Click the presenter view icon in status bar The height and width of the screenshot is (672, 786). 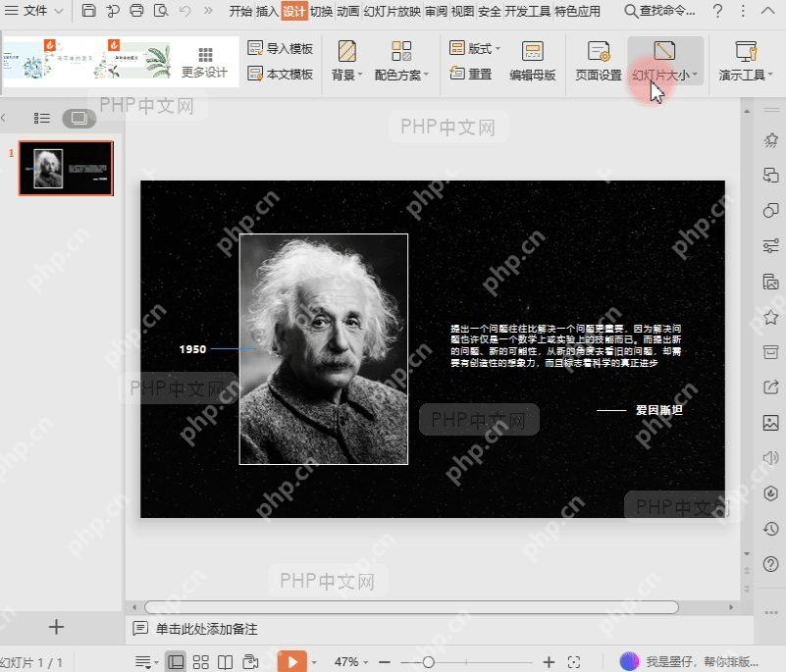pyautogui.click(x=249, y=662)
